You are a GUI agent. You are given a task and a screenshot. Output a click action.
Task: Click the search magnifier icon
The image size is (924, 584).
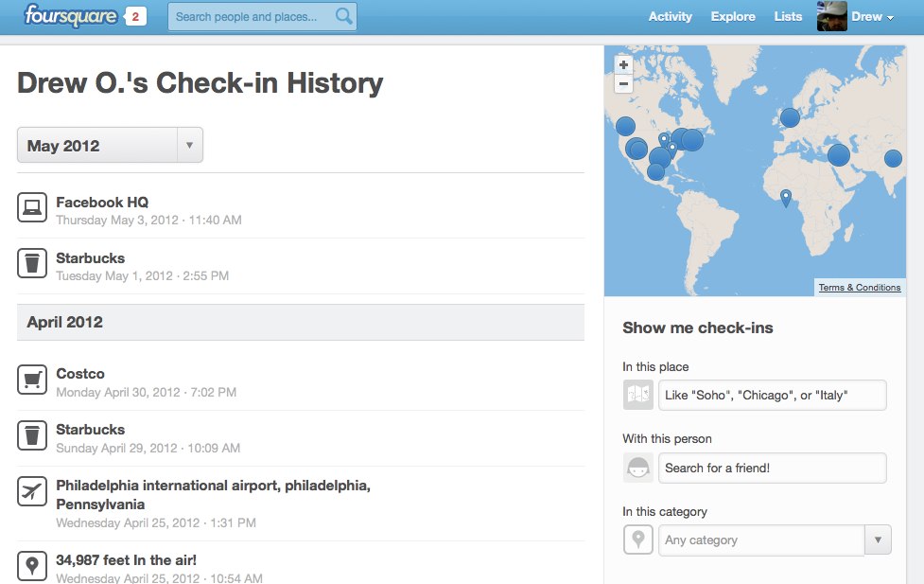click(343, 16)
